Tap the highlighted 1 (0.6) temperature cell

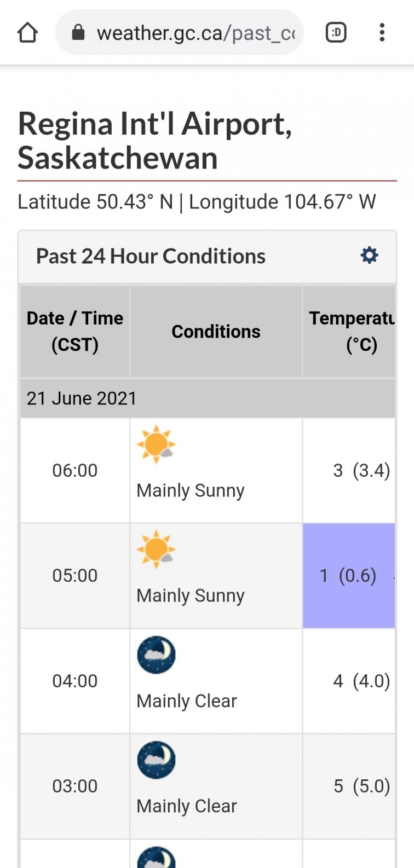click(348, 575)
